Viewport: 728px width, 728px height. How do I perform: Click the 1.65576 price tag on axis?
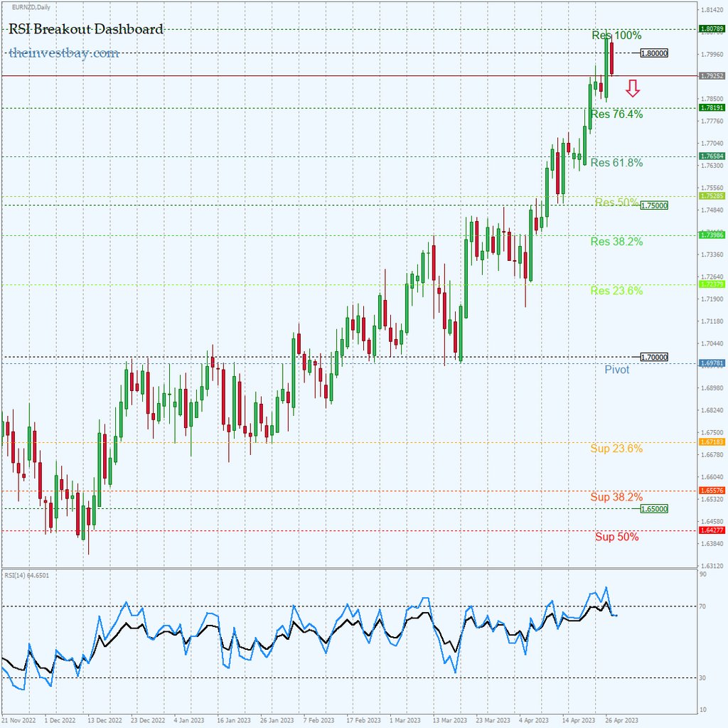712,491
